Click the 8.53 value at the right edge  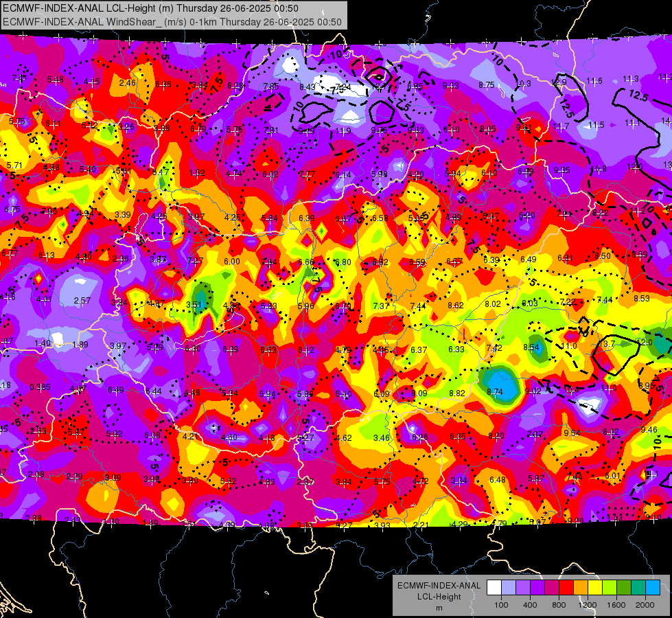tap(642, 298)
